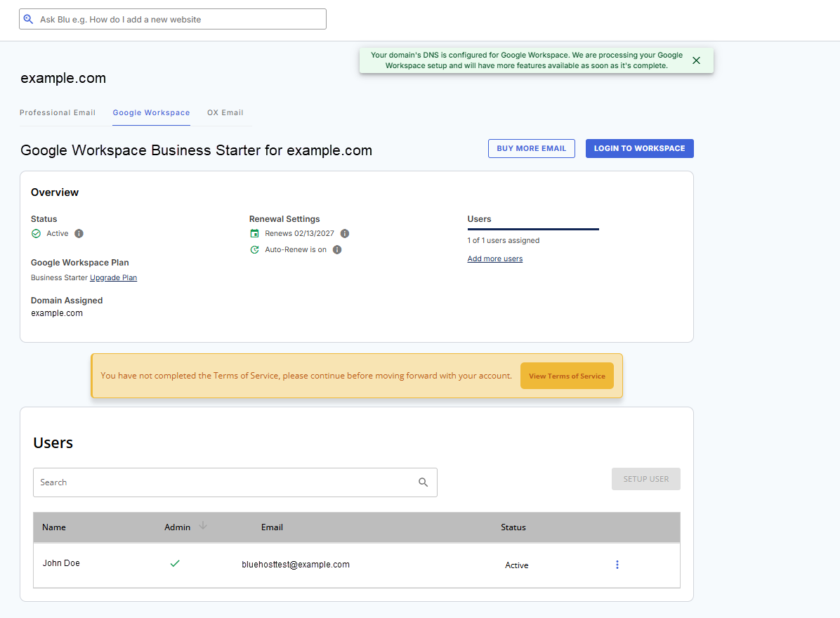The height and width of the screenshot is (618, 840).
Task: Click the Active status in John Doe row
Action: click(x=516, y=565)
